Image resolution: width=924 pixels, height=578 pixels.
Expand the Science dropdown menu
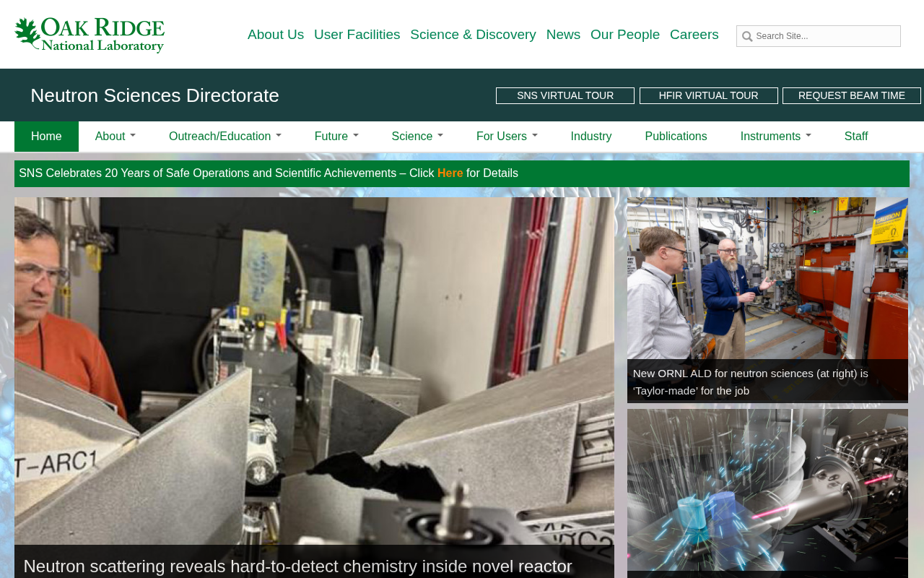tap(417, 137)
